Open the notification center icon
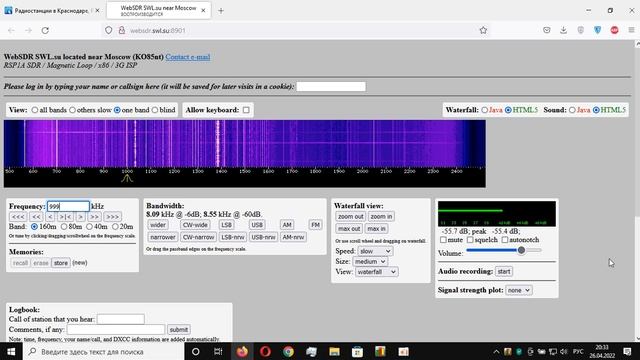The image size is (640, 360). (627, 351)
